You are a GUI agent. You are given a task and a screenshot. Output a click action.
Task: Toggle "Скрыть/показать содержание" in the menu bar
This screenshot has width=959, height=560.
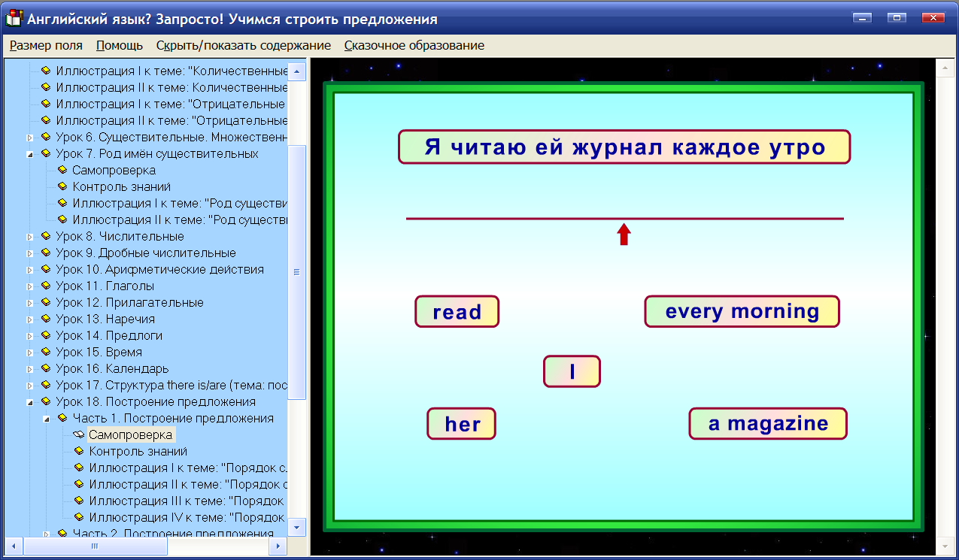point(242,45)
